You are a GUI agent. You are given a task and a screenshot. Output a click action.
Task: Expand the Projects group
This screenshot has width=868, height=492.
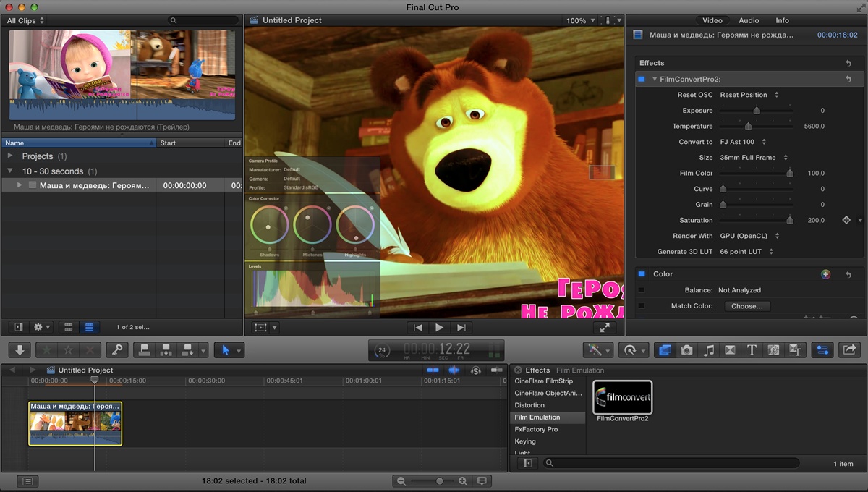pyautogui.click(x=10, y=156)
